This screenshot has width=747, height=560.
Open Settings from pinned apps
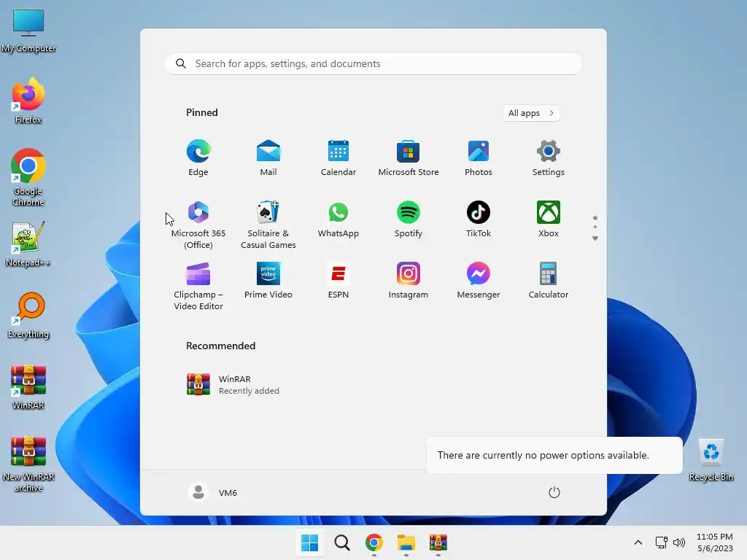549,157
